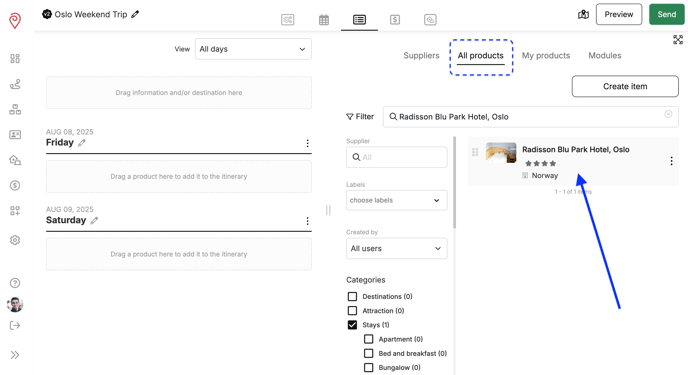This screenshot has height=375, width=688.
Task: Check the Attraction category checkbox
Action: (352, 311)
